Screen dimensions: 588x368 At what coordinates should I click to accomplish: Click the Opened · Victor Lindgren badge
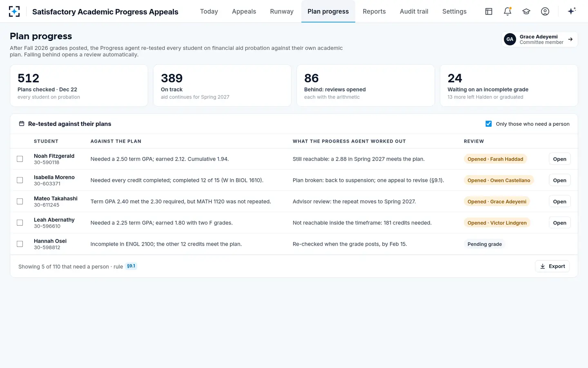[497, 223]
